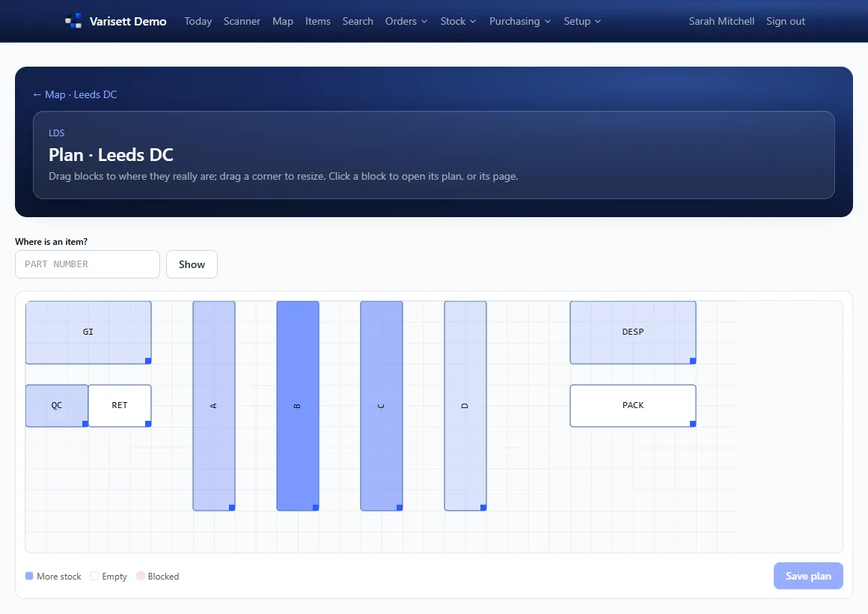The image size is (868, 614).
Task: Click the QC block's corner resize handle
Action: pyautogui.click(x=85, y=424)
